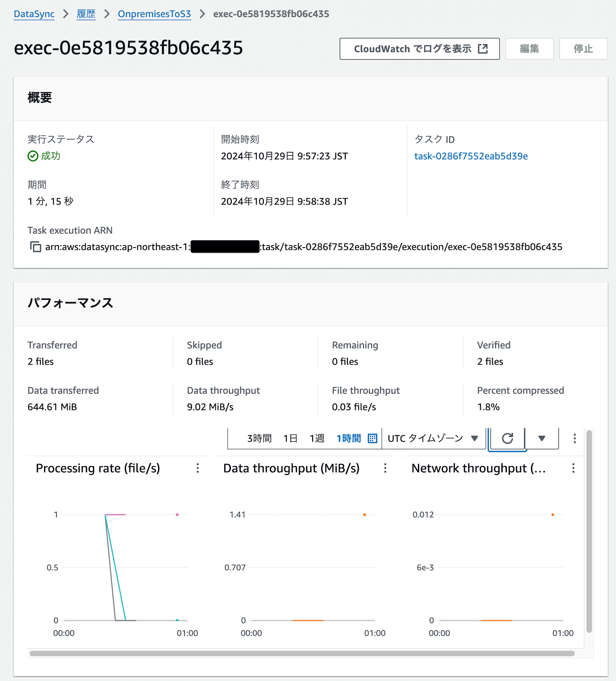The width and height of the screenshot is (616, 681).
Task: Click CloudWatch でログを表示 button
Action: coord(420,49)
